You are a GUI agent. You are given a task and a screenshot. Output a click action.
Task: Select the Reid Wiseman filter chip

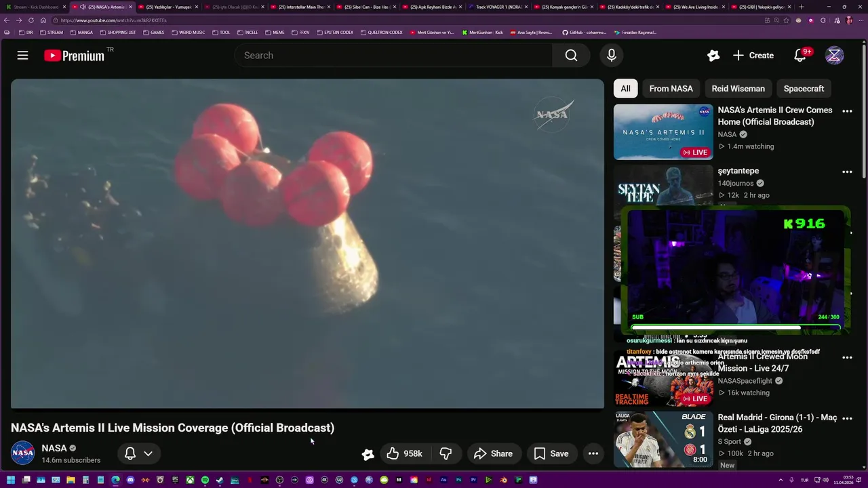[x=738, y=89]
